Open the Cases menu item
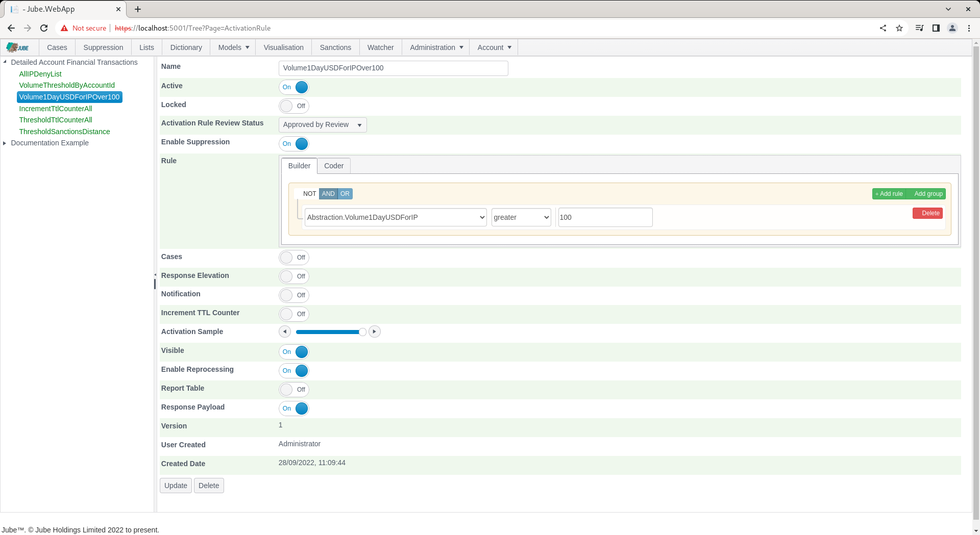This screenshot has width=980, height=535. tap(57, 47)
